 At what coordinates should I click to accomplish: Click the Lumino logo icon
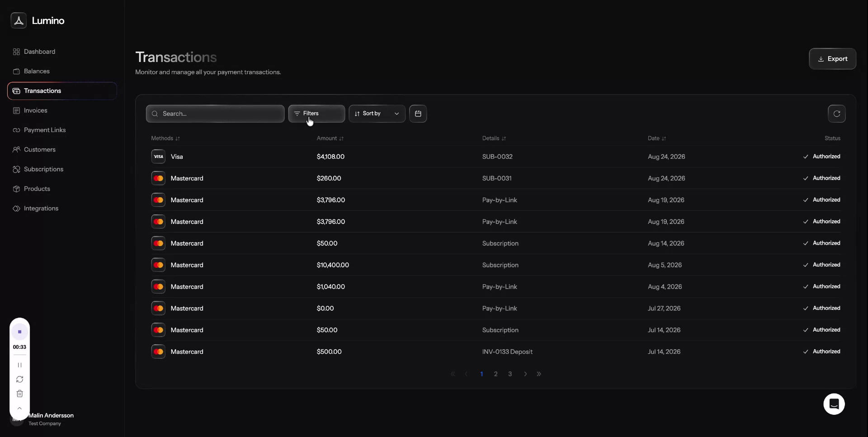(19, 20)
